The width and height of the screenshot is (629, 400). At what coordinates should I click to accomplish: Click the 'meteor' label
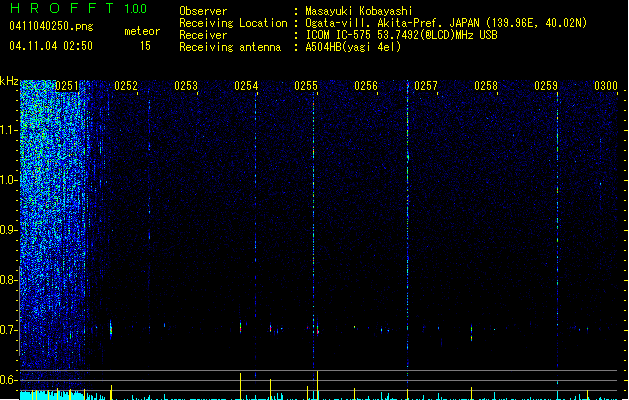coord(142,31)
